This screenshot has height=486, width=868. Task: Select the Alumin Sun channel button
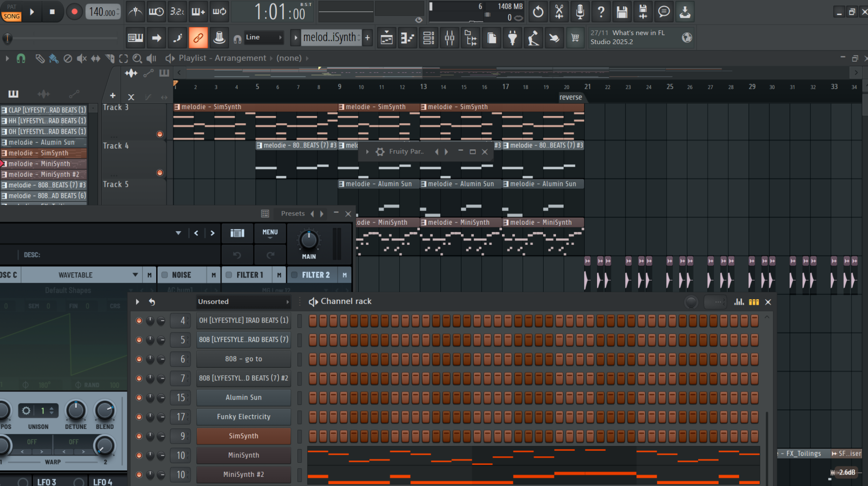pyautogui.click(x=243, y=397)
